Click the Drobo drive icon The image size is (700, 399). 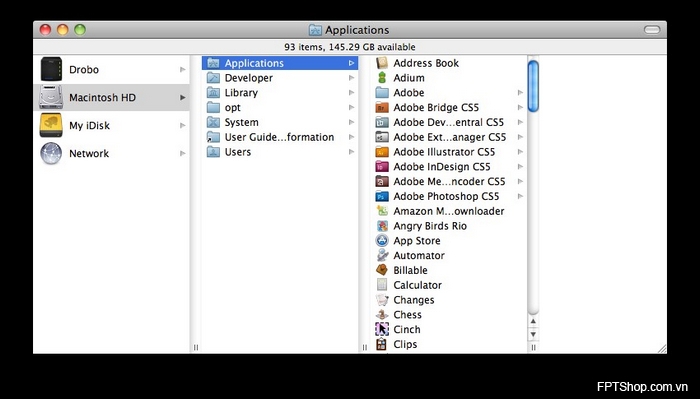(x=51, y=69)
